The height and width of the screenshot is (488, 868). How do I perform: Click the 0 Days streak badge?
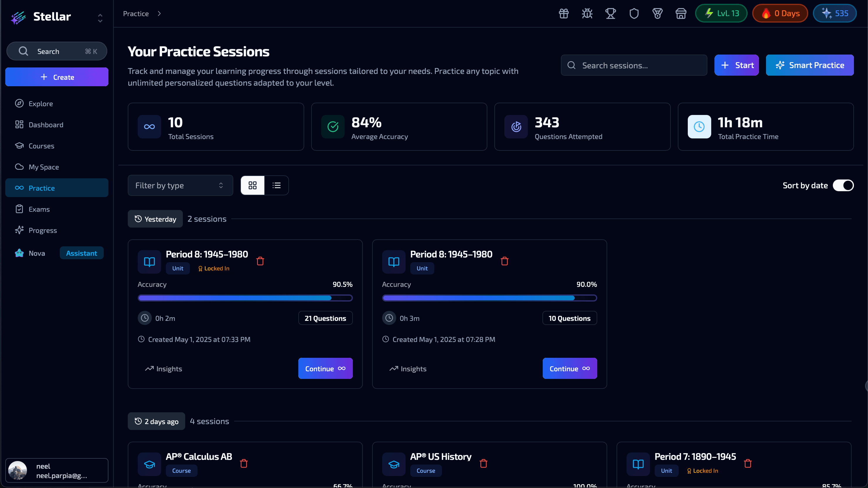click(780, 13)
